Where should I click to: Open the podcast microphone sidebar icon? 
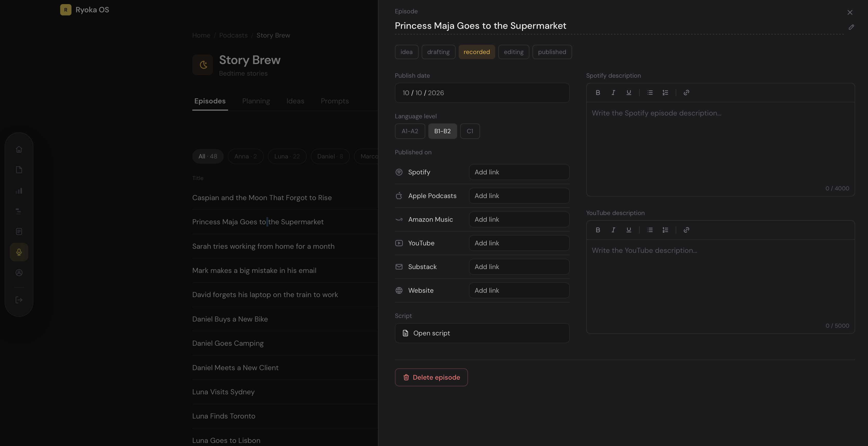19,252
